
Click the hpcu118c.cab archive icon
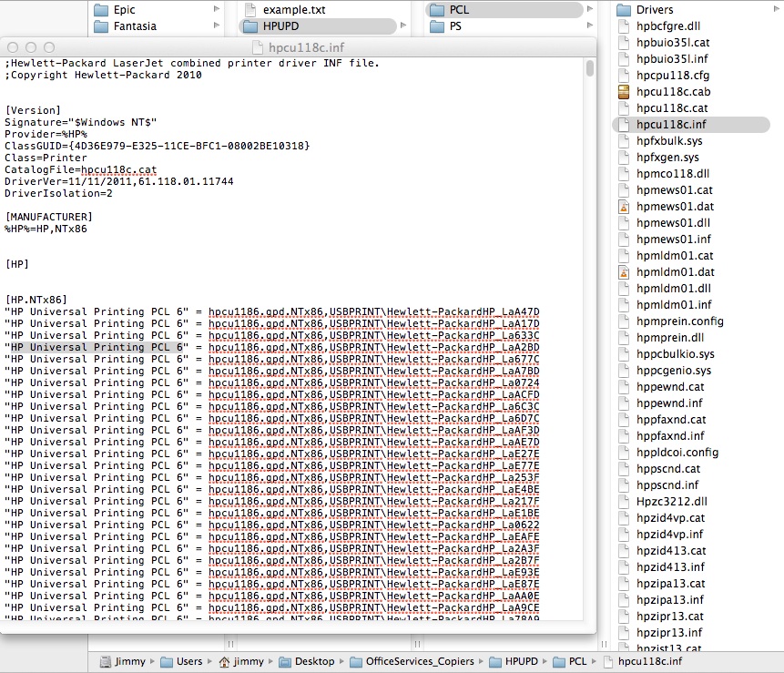pos(624,92)
